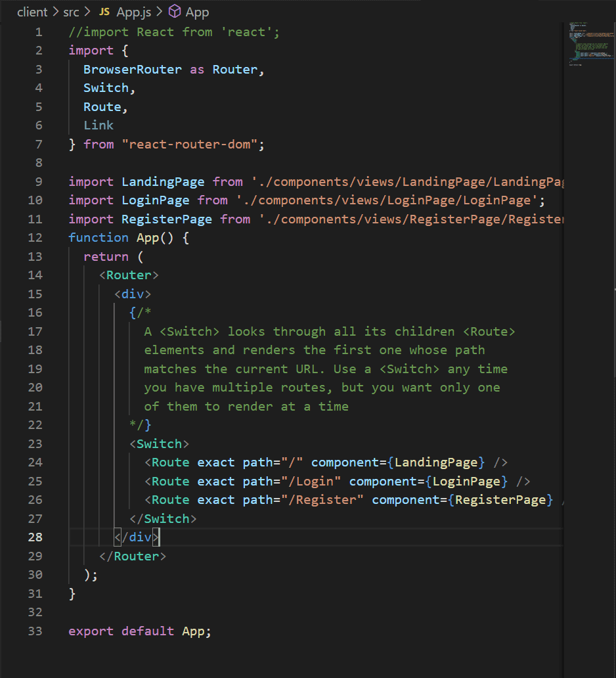The width and height of the screenshot is (616, 678).
Task: Click '{LoginPage}' component value
Action: coord(466,482)
